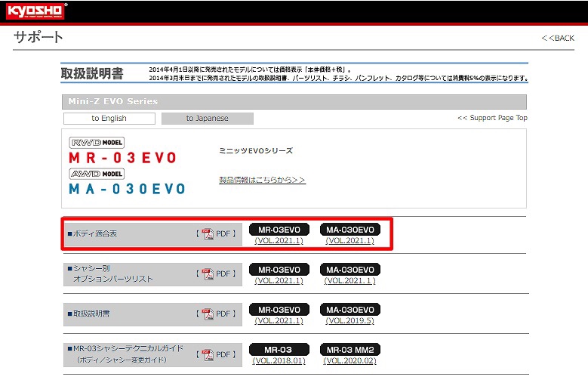Open MR-03EVO button for 取扱説明書 manual
Viewport: 588px width, 383px height.
(x=279, y=310)
